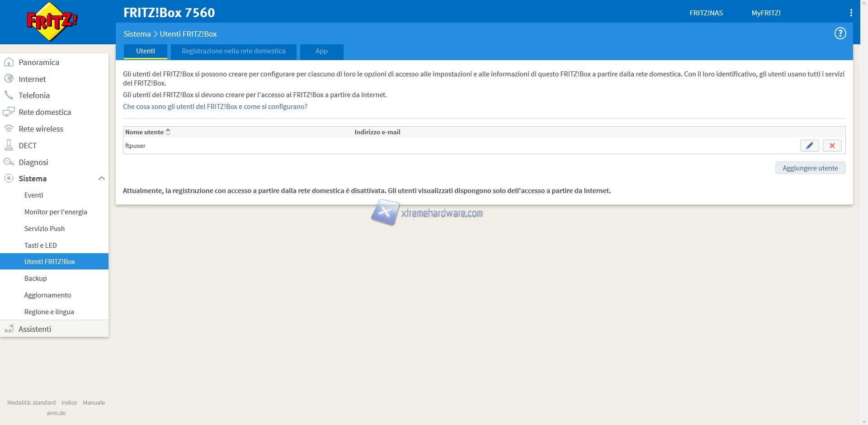Click the pencil edit icon for ftpuser
868x425 pixels.
point(809,146)
